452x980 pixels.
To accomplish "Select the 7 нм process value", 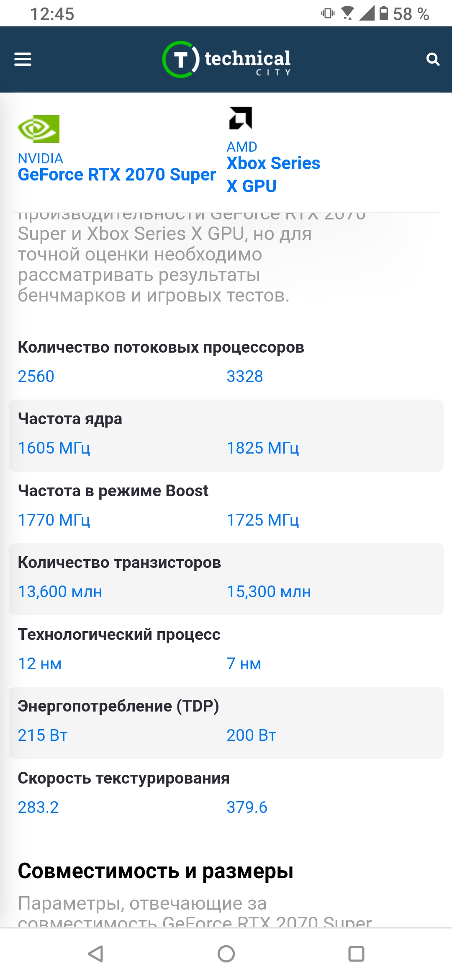I will (x=244, y=664).
